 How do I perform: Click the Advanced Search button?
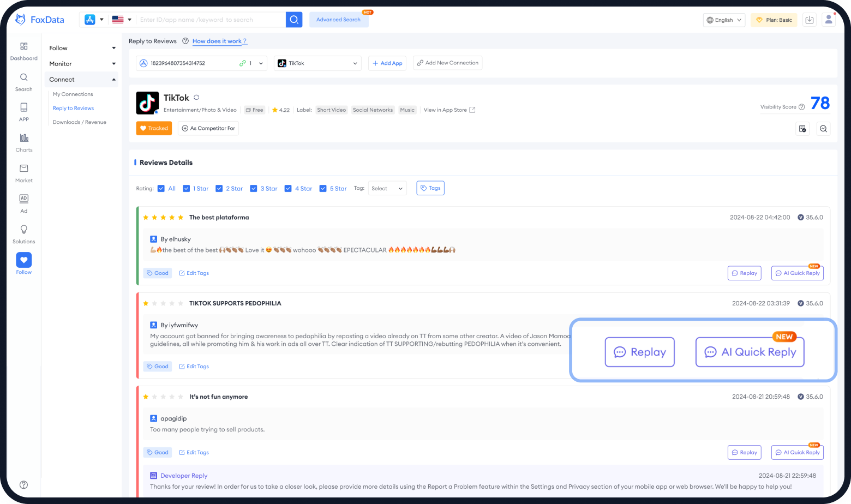click(339, 20)
